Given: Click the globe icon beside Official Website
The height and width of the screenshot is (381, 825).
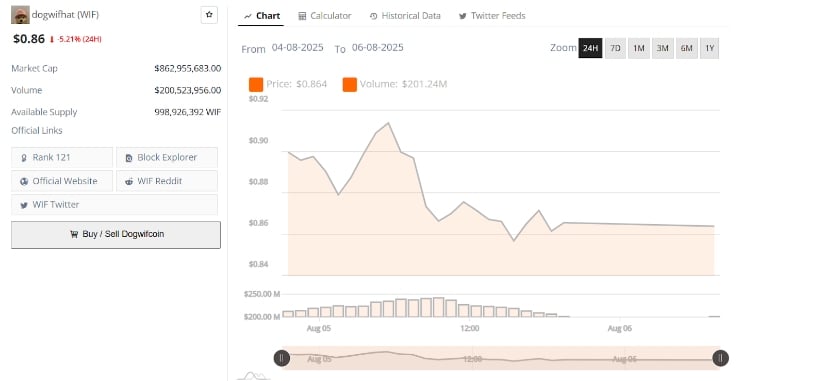Looking at the screenshot, I should click(x=24, y=182).
